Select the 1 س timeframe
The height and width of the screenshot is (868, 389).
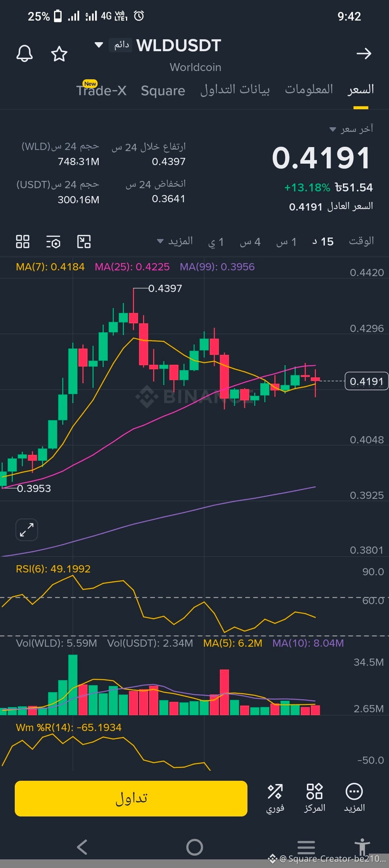(286, 242)
